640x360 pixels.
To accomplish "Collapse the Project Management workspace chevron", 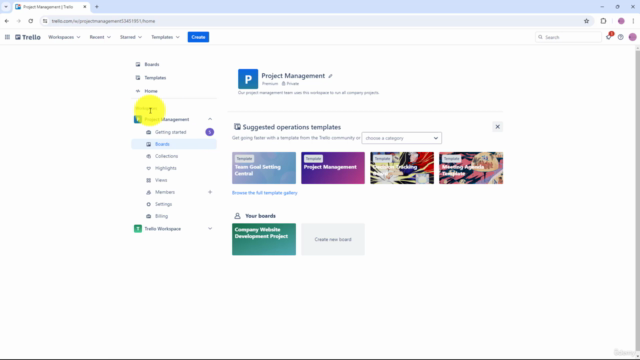I will 210,119.
